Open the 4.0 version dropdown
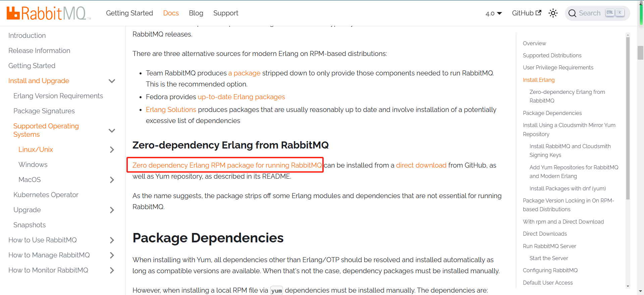Screen dimensions: 644x295 click(x=493, y=13)
